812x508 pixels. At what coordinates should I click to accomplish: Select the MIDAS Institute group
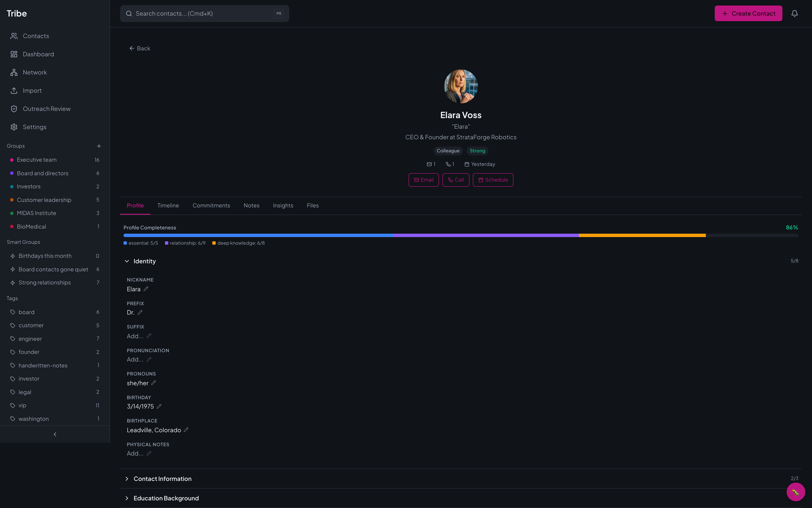click(x=55, y=213)
